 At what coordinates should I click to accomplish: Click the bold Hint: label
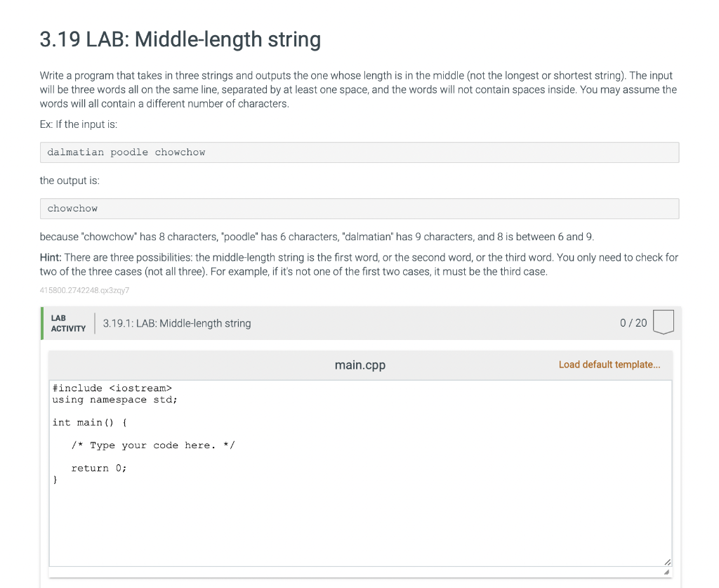tap(51, 258)
